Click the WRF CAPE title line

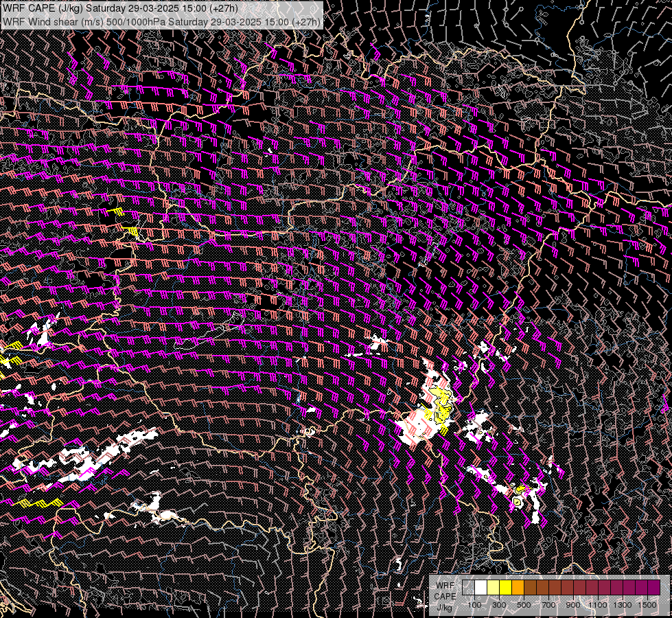120,8
